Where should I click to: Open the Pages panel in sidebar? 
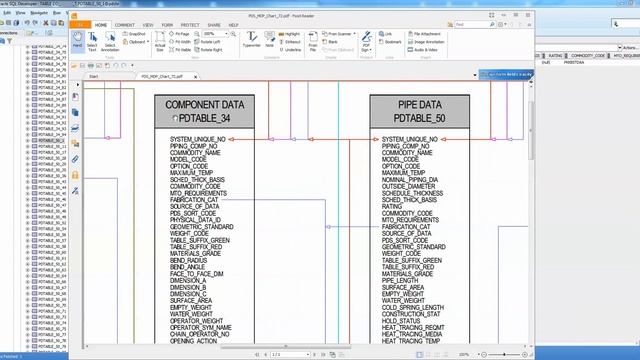pos(75,112)
